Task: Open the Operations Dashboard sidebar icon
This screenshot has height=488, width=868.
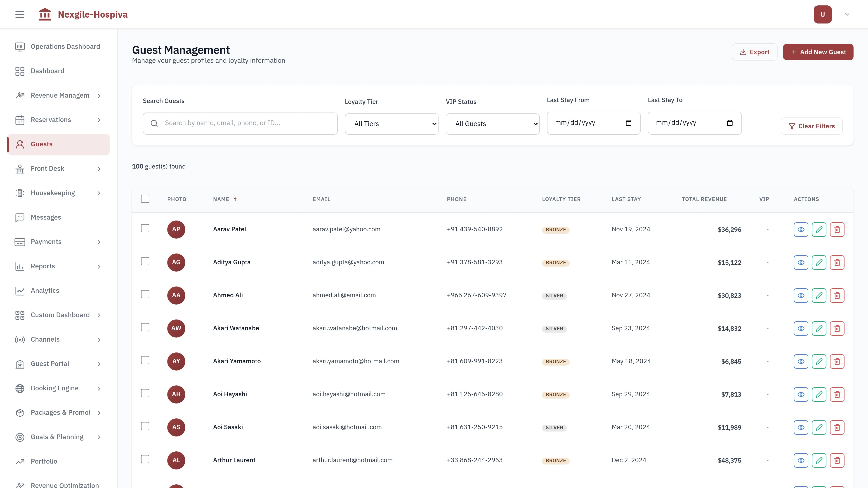Action: 19,47
